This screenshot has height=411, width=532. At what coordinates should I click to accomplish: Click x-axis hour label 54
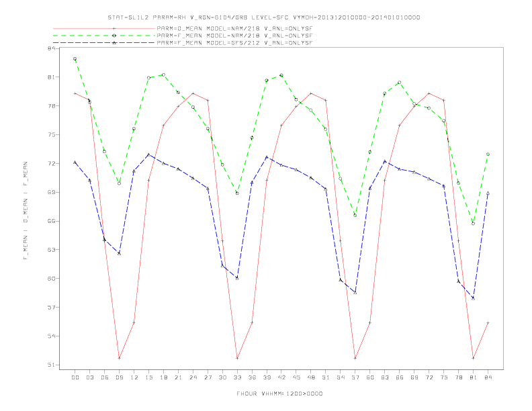click(x=341, y=377)
